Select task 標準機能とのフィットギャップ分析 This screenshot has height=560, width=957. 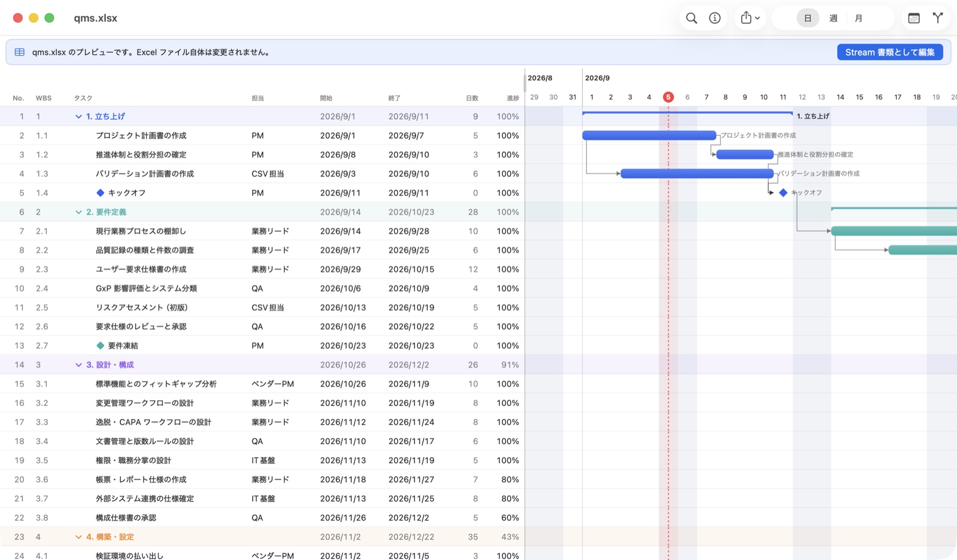pyautogui.click(x=156, y=384)
